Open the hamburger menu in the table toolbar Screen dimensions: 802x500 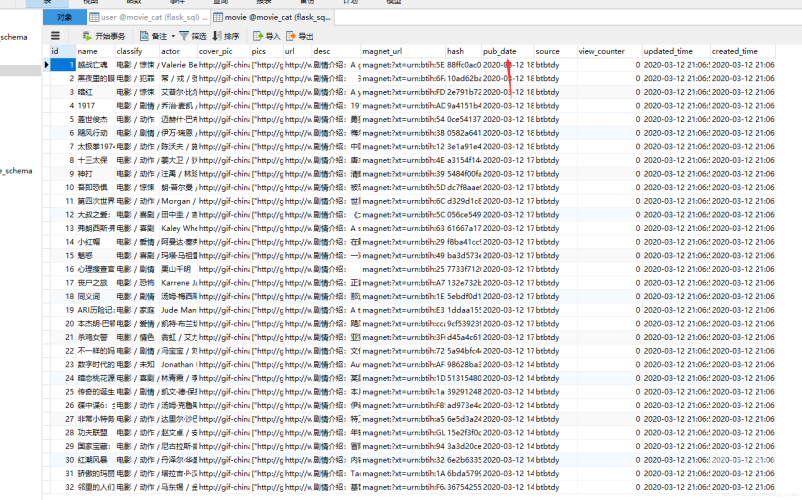(55, 36)
